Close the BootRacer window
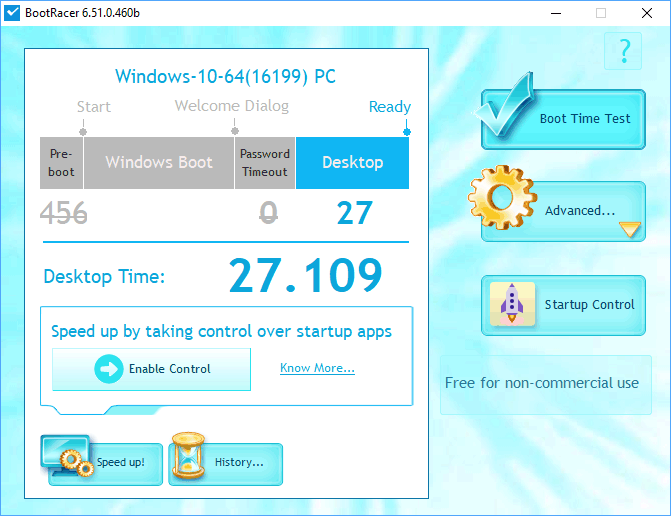671x516 pixels. (647, 13)
